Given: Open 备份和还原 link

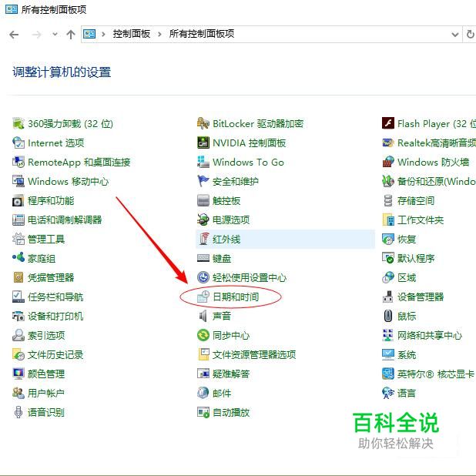Looking at the screenshot, I should (x=437, y=181).
